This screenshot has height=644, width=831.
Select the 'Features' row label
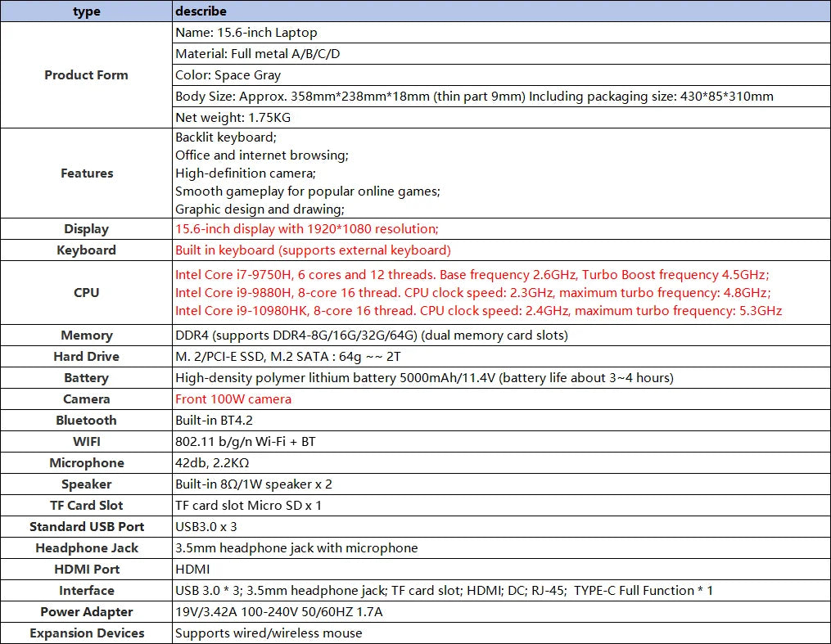click(x=86, y=173)
